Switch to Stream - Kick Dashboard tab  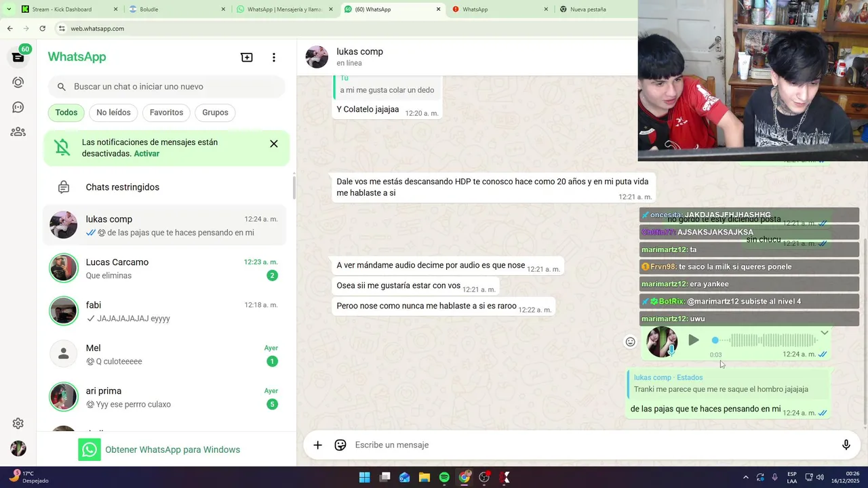pyautogui.click(x=68, y=9)
